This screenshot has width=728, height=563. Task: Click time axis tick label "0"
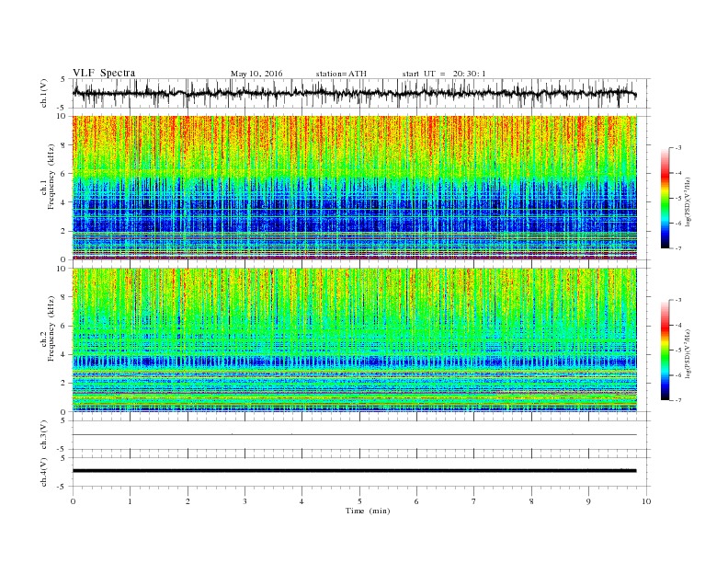(x=73, y=501)
